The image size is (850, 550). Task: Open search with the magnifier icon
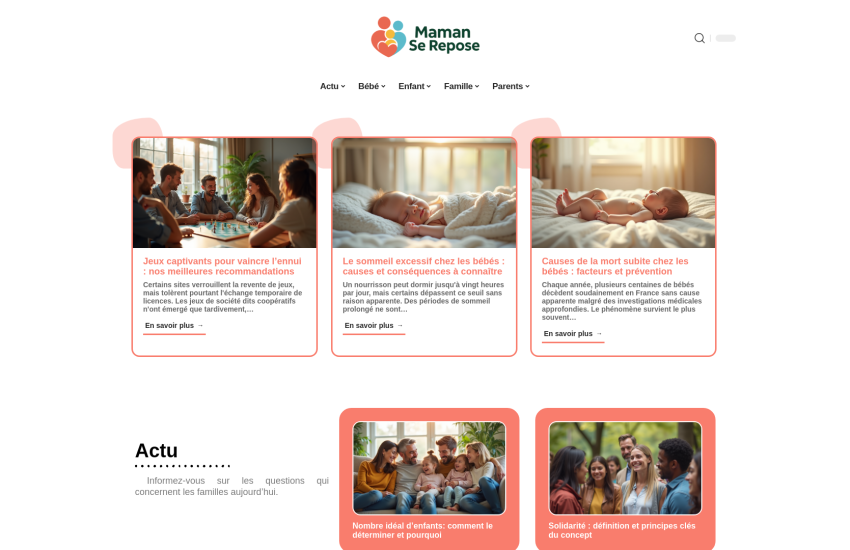pyautogui.click(x=699, y=38)
